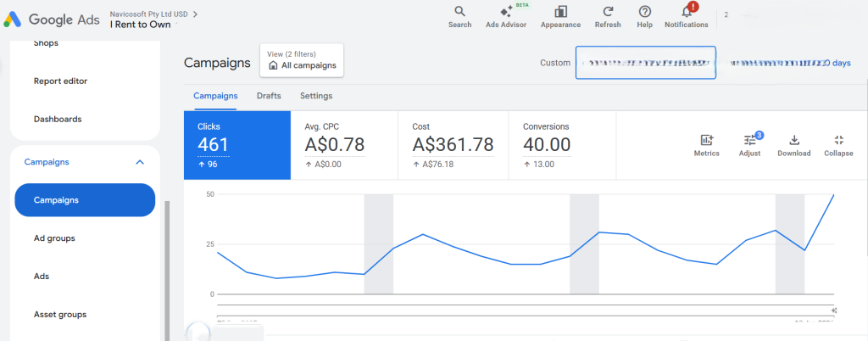This screenshot has width=868, height=341.
Task: Click the Search magnifier icon
Action: (459, 12)
